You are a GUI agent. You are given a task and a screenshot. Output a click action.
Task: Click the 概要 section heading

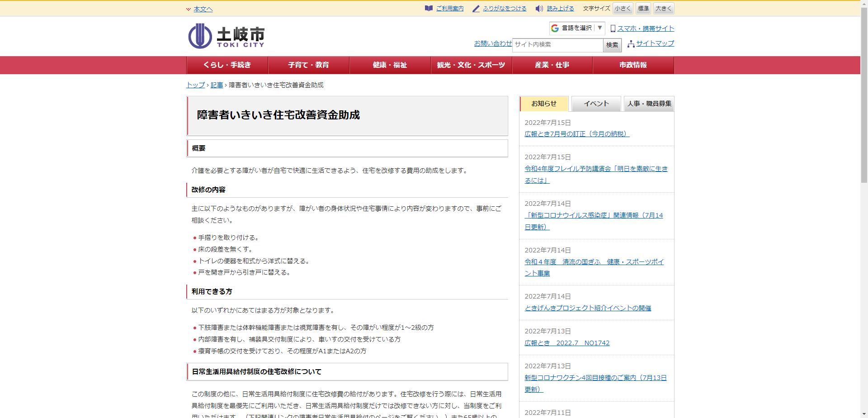198,148
